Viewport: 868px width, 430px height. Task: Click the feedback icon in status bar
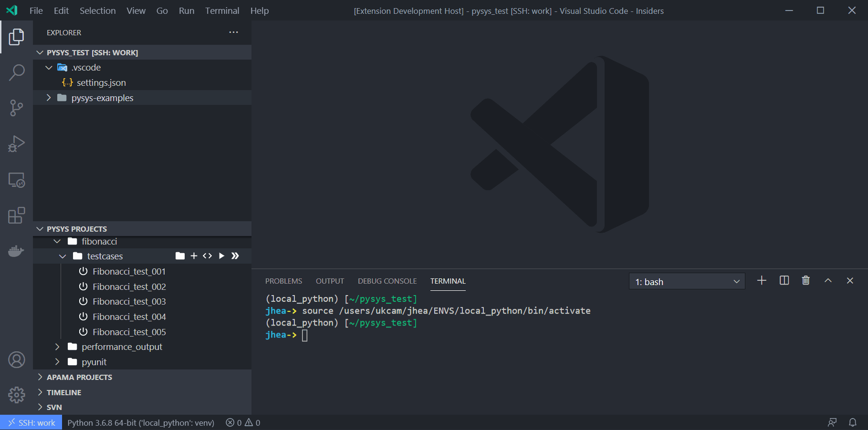coord(832,422)
